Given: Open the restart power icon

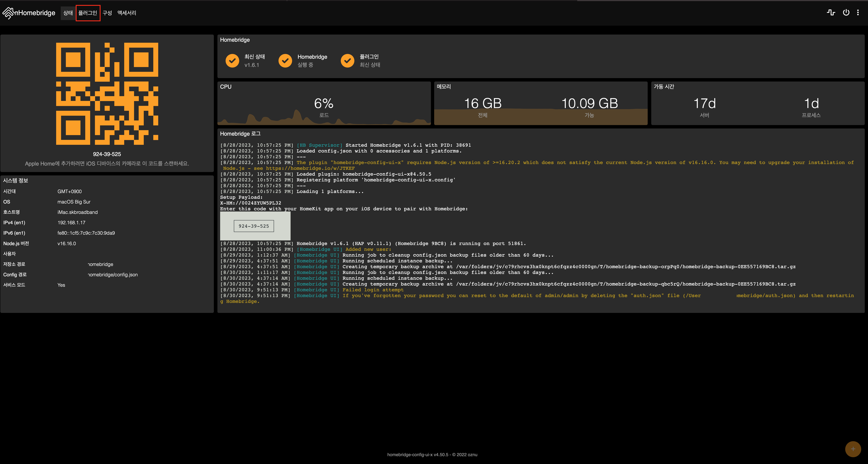Looking at the screenshot, I should click(x=846, y=12).
